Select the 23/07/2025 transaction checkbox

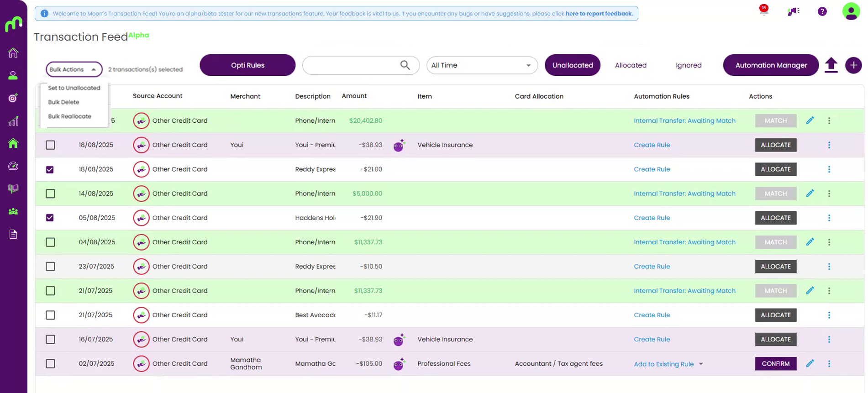50,267
